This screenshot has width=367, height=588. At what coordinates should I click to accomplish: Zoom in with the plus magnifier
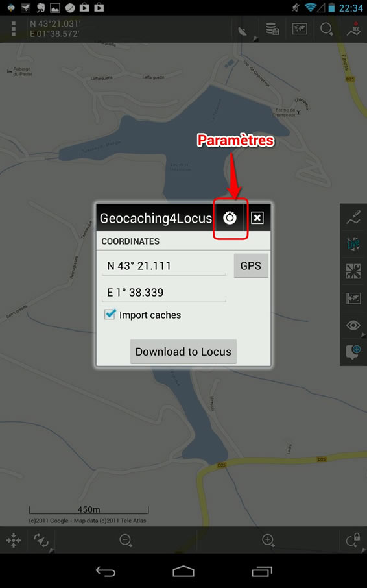pyautogui.click(x=268, y=541)
